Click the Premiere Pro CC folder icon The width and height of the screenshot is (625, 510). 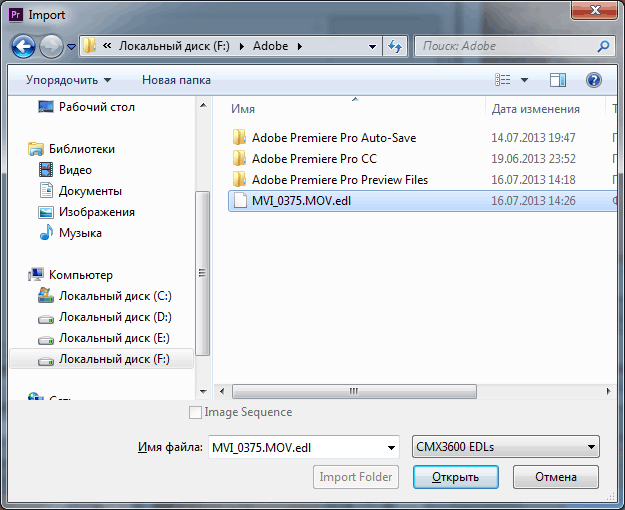(239, 159)
